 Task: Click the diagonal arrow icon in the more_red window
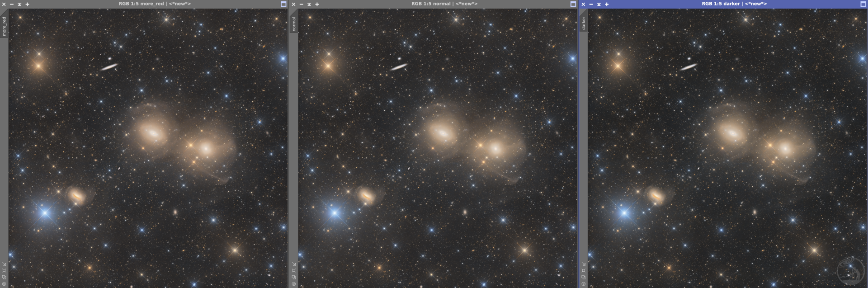[x=4, y=264]
